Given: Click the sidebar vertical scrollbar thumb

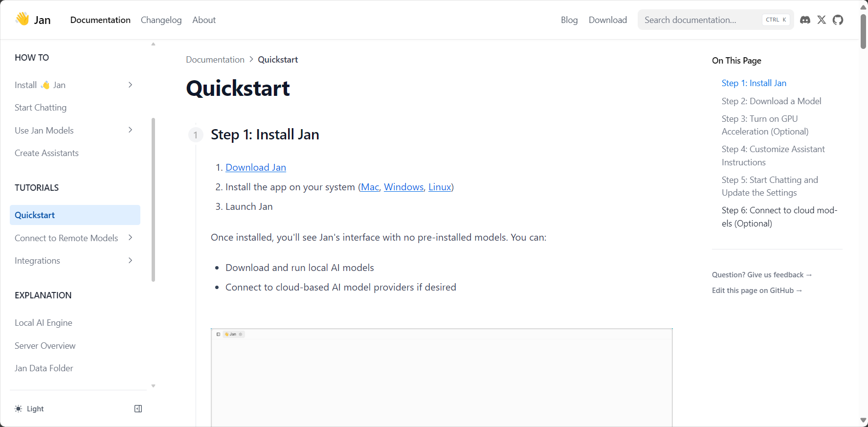Looking at the screenshot, I should (153, 200).
